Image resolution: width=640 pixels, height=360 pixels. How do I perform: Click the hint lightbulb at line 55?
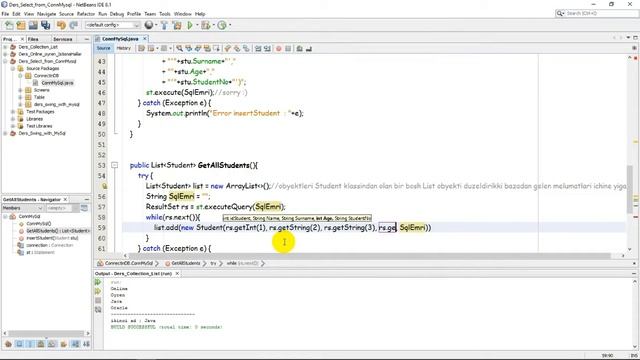(104, 186)
